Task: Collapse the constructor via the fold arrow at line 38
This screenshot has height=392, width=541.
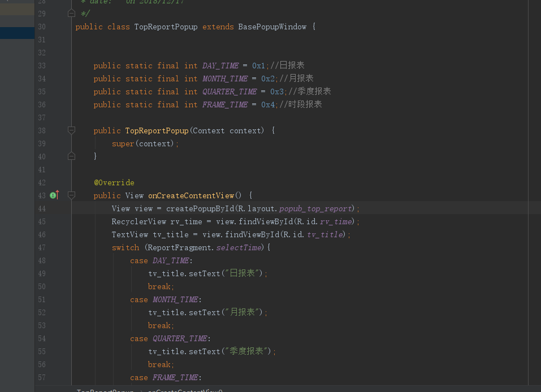Action: pos(71,130)
